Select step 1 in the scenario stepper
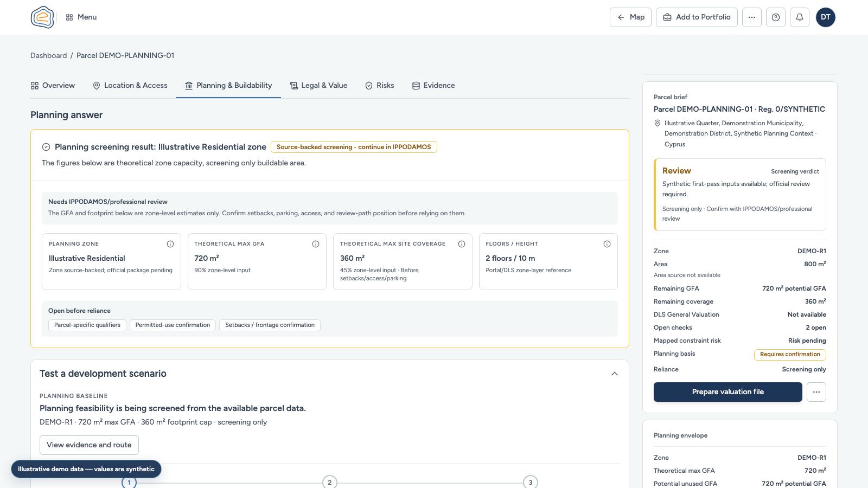The height and width of the screenshot is (488, 868). pyautogui.click(x=129, y=482)
